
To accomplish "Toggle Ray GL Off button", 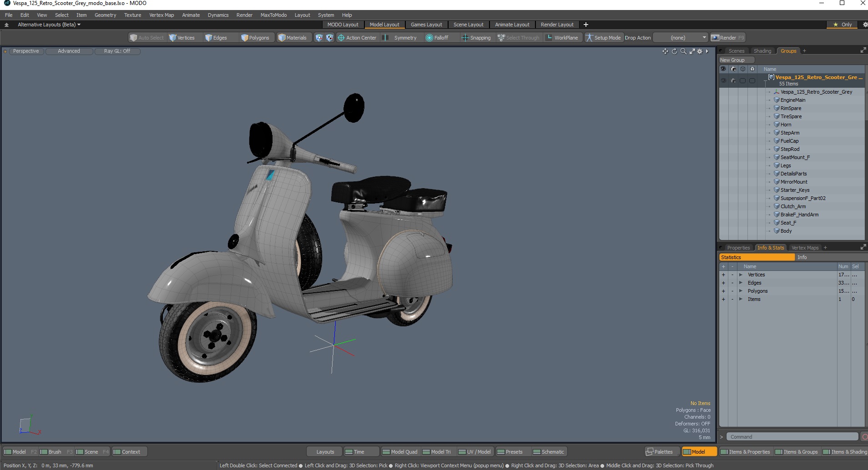I will (117, 51).
